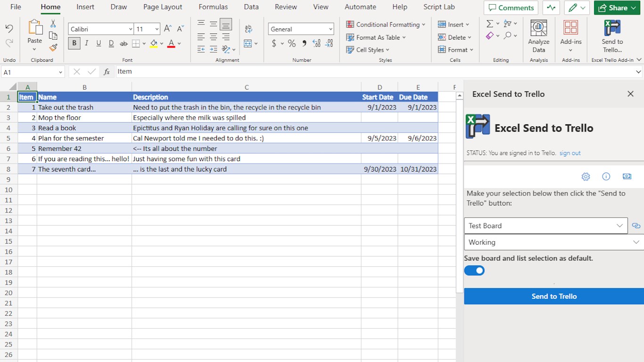
Task: Align text to the right
Action: pyautogui.click(x=226, y=36)
